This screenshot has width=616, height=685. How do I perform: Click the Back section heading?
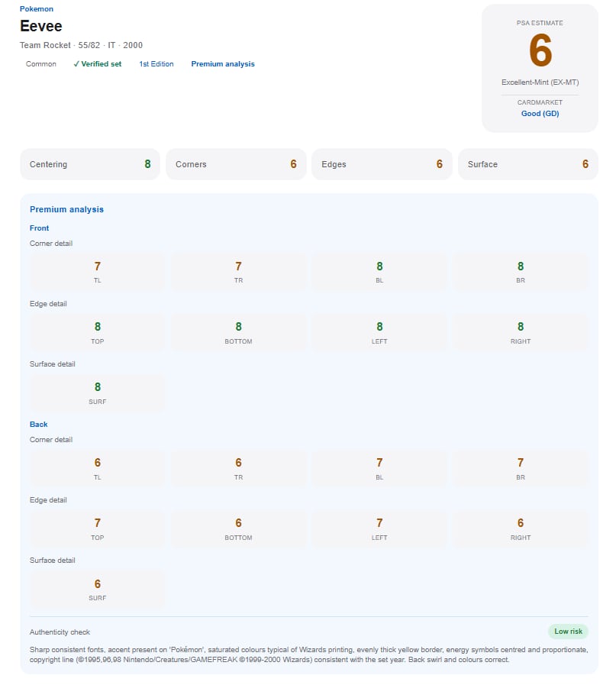[x=38, y=424]
